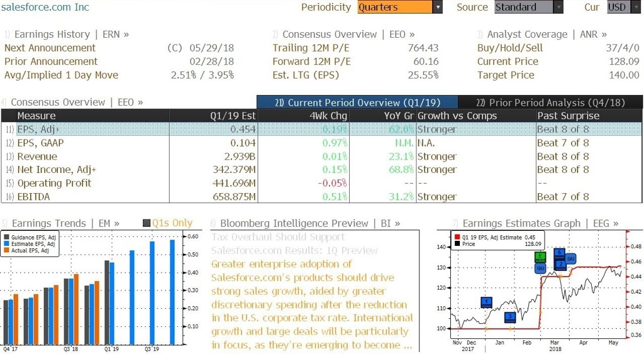Click the Target Price value 140.00
Viewport: 644px width, 354px height.
click(x=624, y=75)
